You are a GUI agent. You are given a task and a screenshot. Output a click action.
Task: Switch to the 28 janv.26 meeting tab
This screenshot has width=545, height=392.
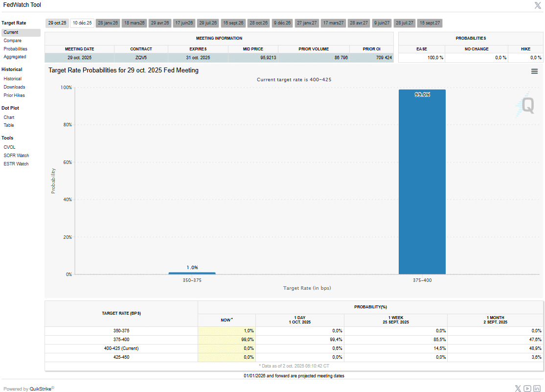[108, 23]
